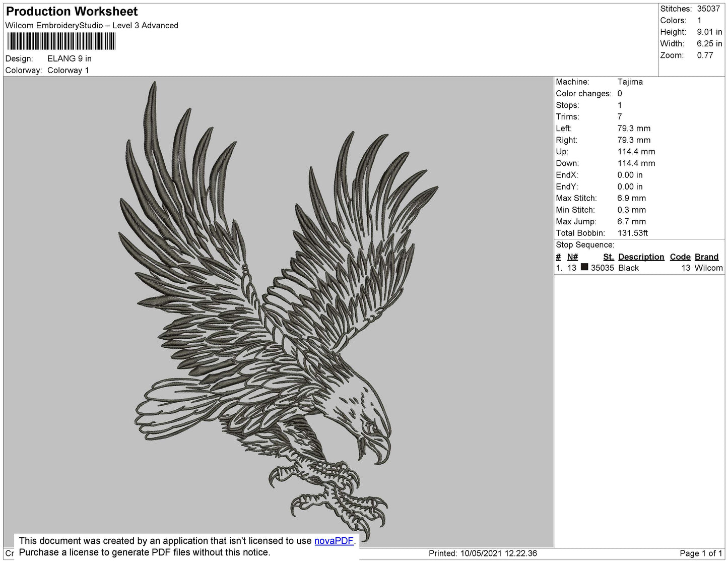Viewport: 728px width, 563px height.
Task: Click the underlined Code column header
Action: pyautogui.click(x=680, y=257)
